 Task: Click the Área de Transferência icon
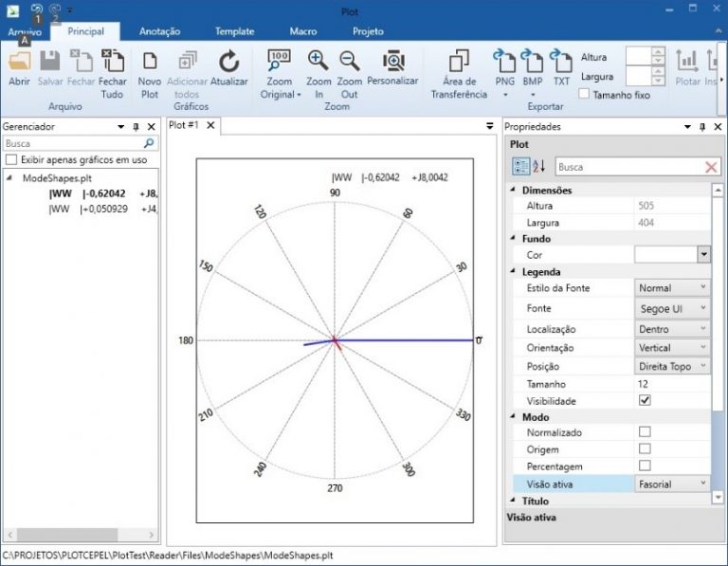[459, 61]
